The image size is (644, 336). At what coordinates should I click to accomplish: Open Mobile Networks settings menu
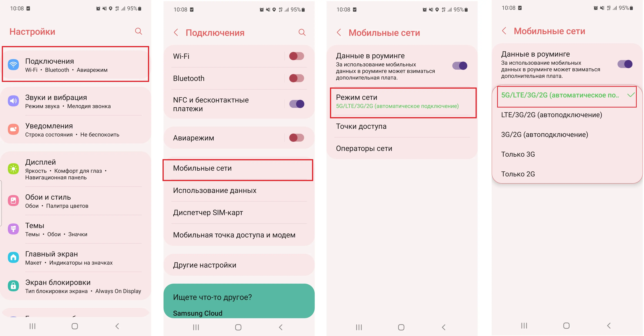pos(242,168)
